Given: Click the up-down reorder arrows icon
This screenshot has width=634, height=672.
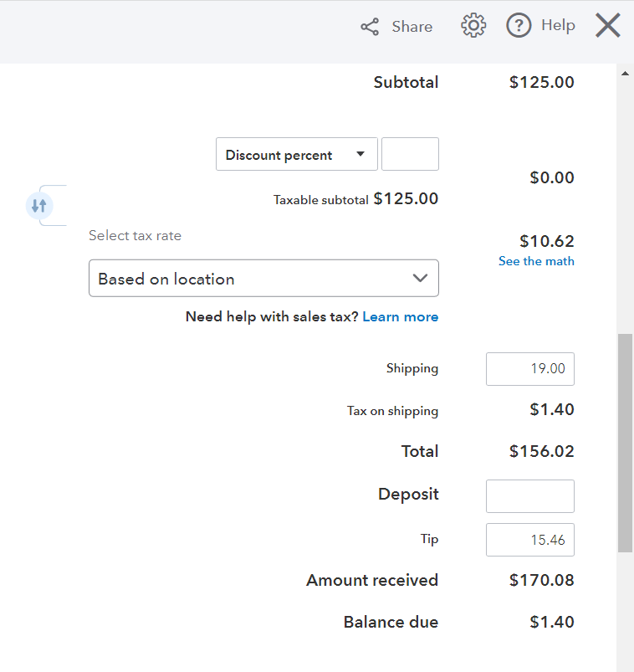Looking at the screenshot, I should pos(39,205).
